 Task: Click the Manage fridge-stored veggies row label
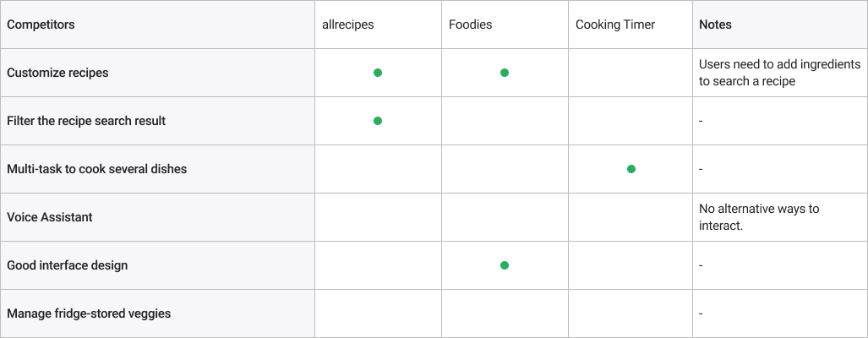(x=89, y=313)
